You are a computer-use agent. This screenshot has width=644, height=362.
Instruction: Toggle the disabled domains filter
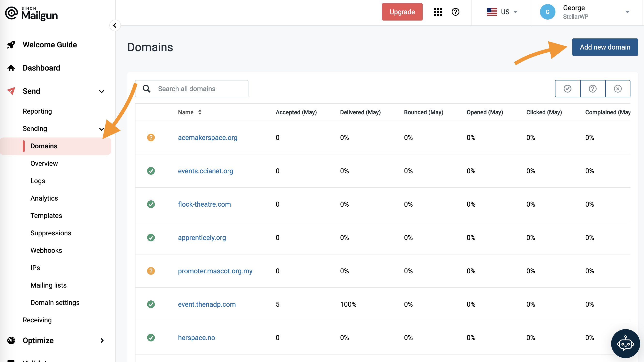click(x=618, y=89)
